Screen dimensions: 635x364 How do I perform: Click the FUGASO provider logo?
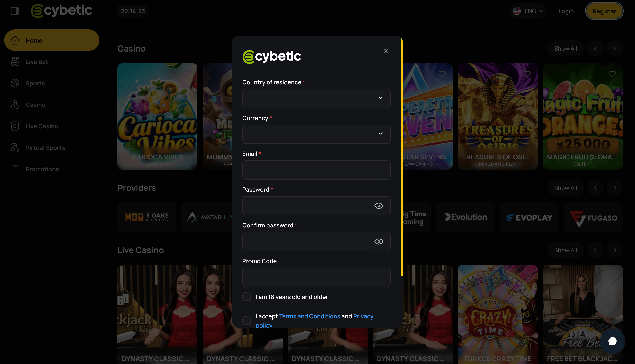coord(593,217)
